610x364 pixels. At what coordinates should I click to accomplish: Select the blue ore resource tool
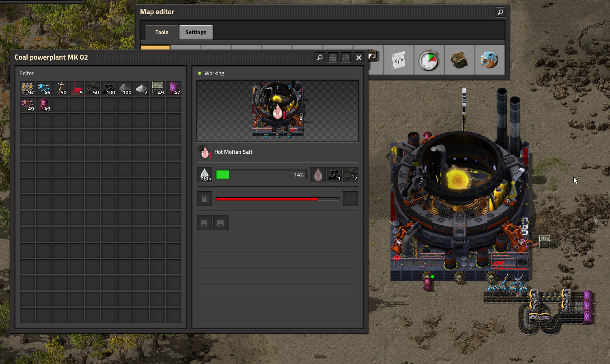489,60
